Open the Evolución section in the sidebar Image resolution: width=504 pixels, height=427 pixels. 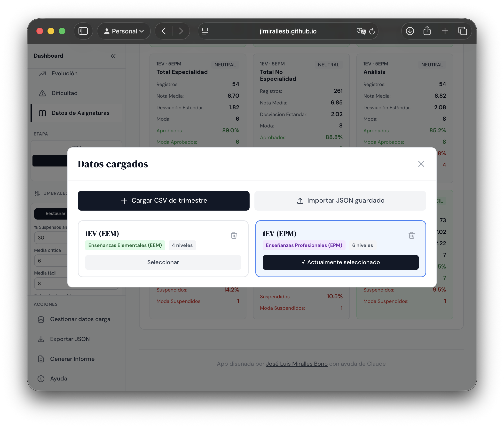tap(64, 73)
